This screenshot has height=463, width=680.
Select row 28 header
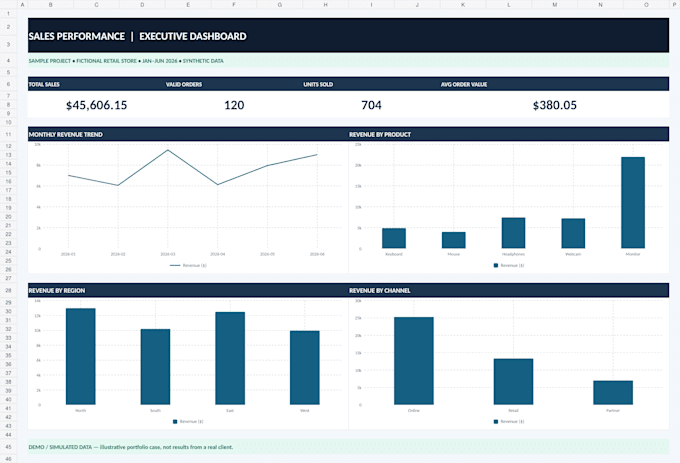pyautogui.click(x=8, y=290)
